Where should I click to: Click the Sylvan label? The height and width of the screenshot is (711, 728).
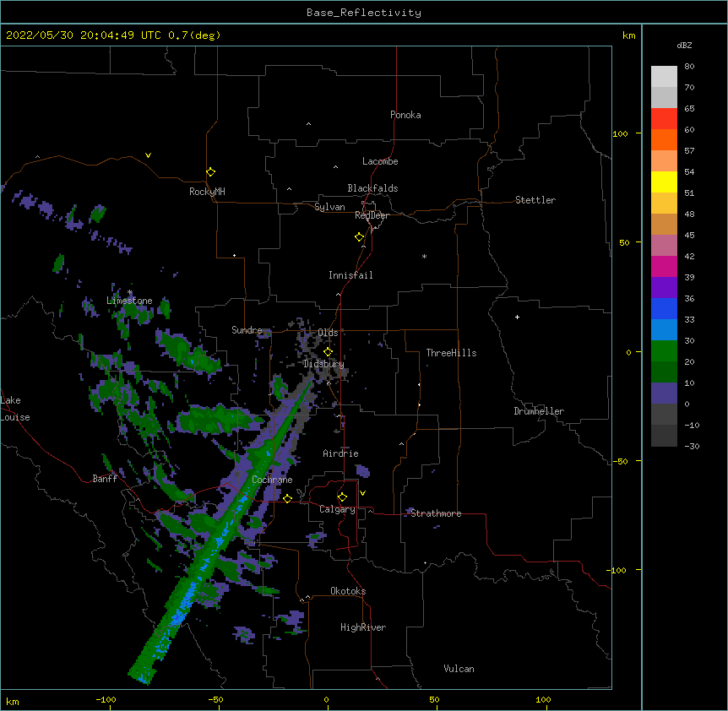coord(329,207)
